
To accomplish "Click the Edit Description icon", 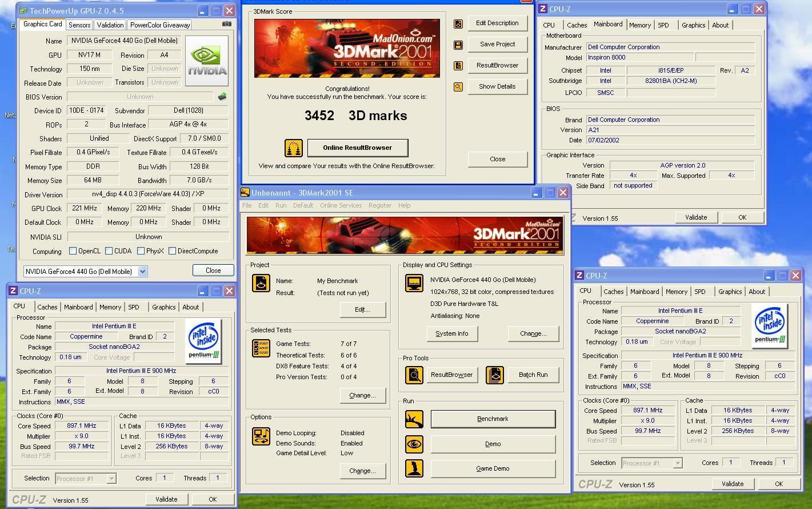I will [x=458, y=23].
